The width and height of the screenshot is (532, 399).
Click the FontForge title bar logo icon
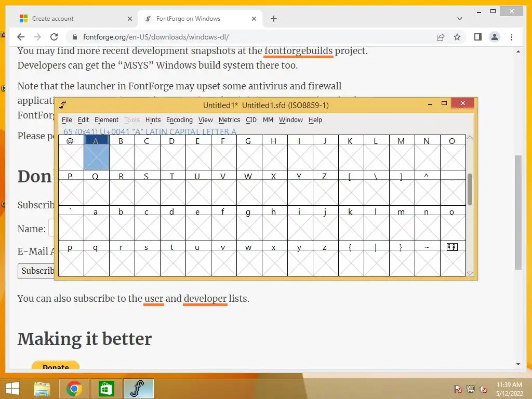[x=63, y=105]
